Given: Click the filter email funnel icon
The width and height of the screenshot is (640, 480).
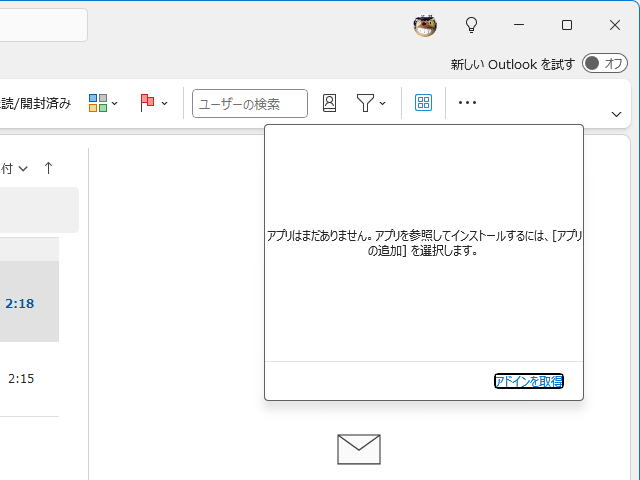Looking at the screenshot, I should (365, 103).
